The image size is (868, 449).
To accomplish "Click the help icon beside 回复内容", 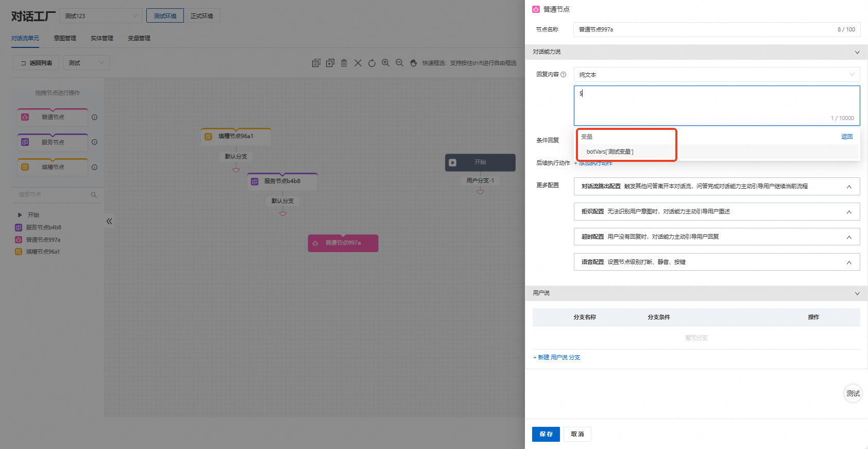I will (x=563, y=75).
